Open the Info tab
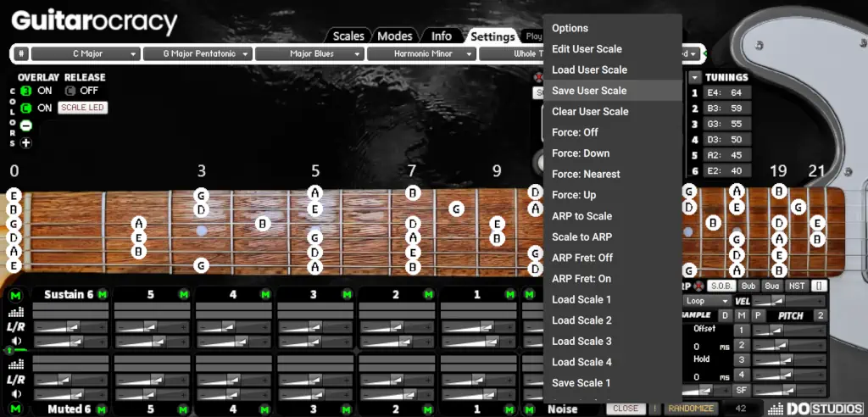This screenshot has height=417, width=868. point(441,36)
